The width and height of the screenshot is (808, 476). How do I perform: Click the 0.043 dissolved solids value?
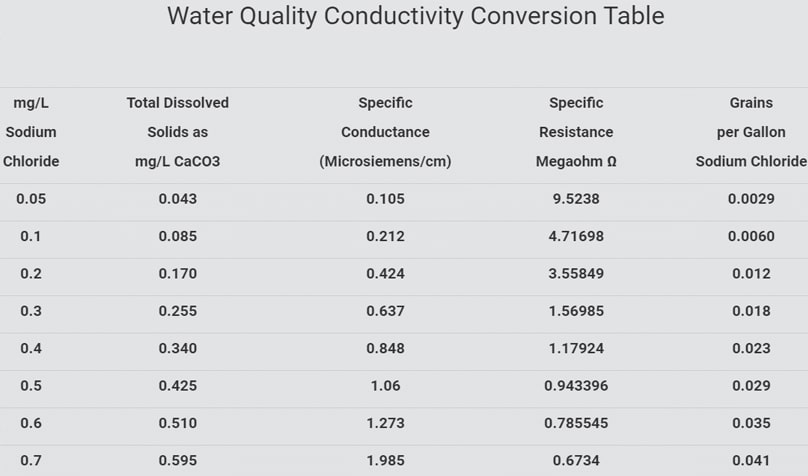[x=178, y=199]
